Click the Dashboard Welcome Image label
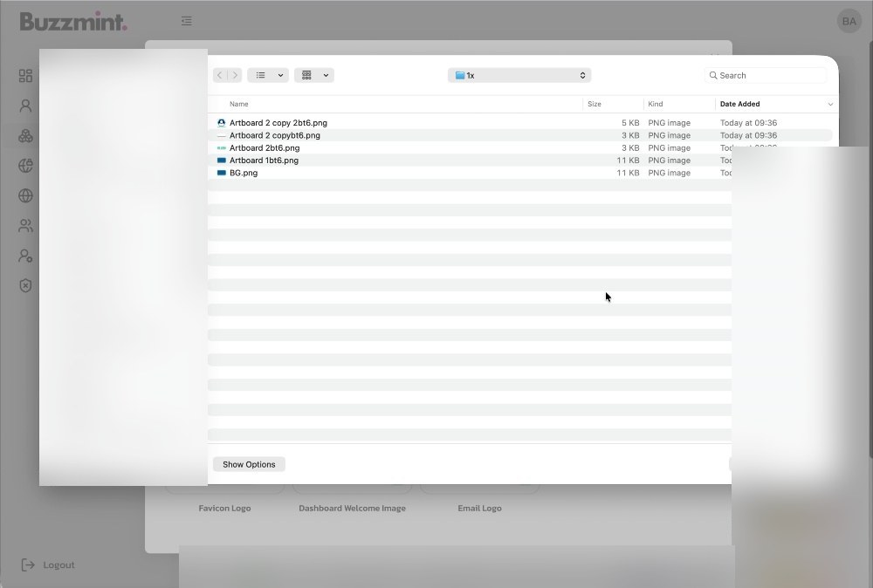The width and height of the screenshot is (873, 588). 353,509
